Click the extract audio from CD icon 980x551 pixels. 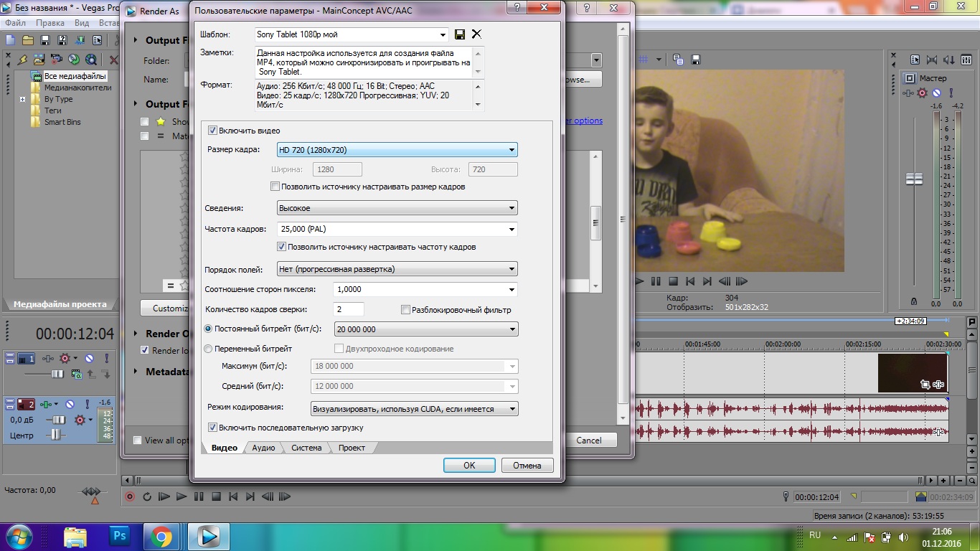[x=74, y=60]
